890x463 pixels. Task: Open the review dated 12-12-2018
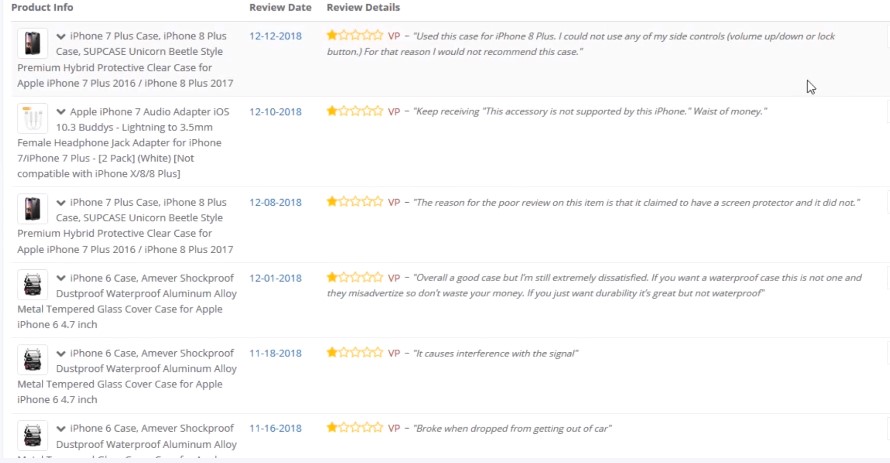click(x=275, y=36)
